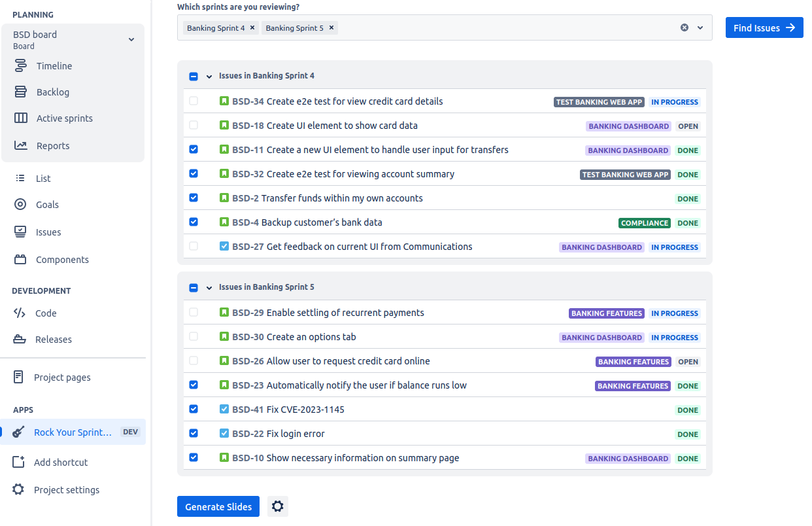View the Reports section
This screenshot has width=812, height=526.
coord(52,145)
